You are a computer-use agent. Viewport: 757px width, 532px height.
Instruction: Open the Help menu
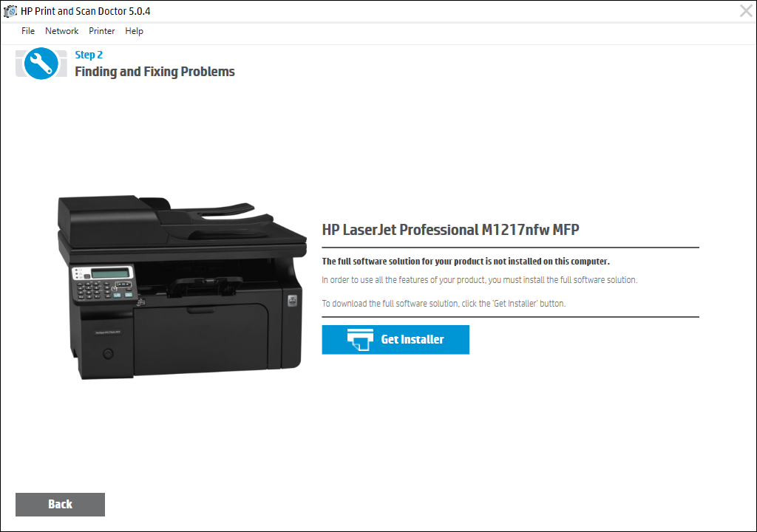[135, 31]
